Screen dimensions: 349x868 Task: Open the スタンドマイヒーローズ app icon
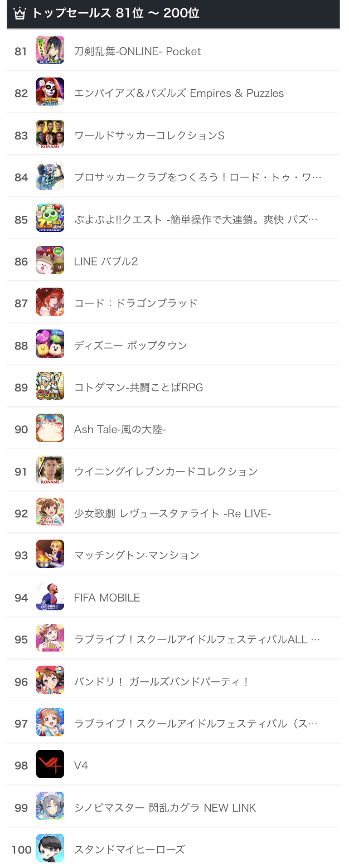50,848
